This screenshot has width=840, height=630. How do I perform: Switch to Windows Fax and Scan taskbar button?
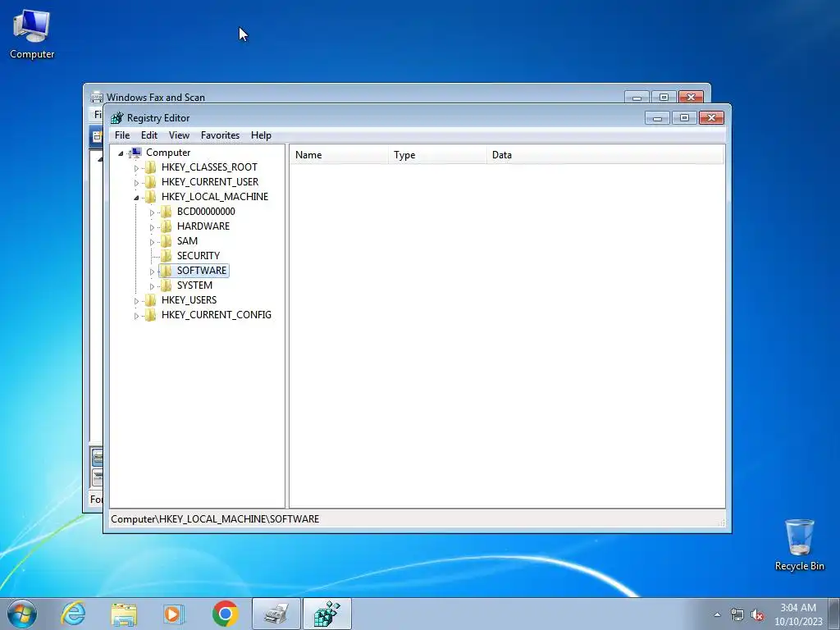[276, 614]
